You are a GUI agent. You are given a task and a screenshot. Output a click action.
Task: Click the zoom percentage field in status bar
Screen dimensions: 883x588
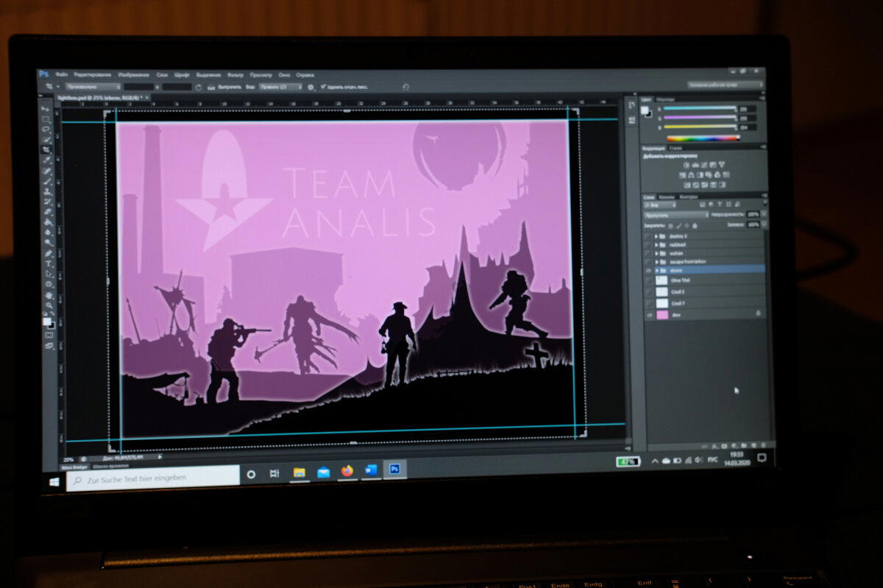click(x=68, y=458)
